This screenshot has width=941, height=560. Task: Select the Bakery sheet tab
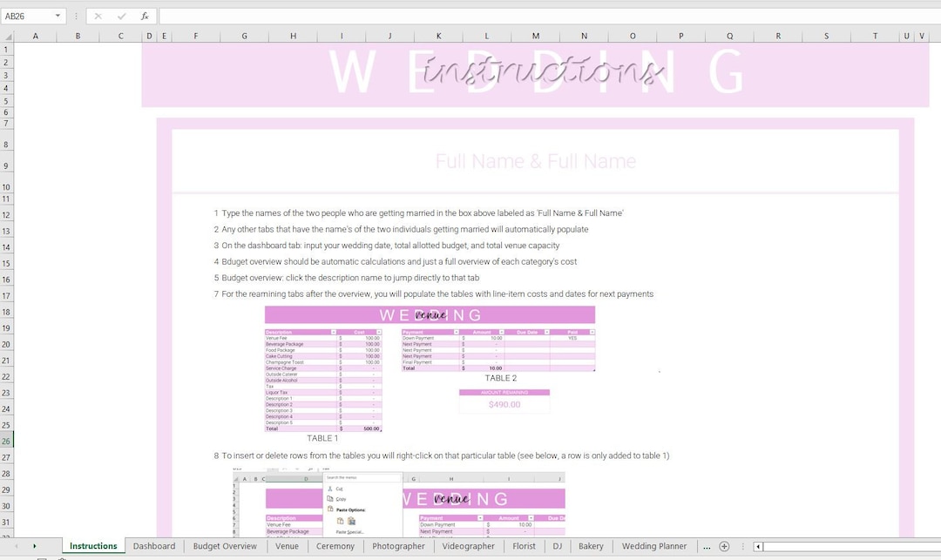pyautogui.click(x=591, y=546)
